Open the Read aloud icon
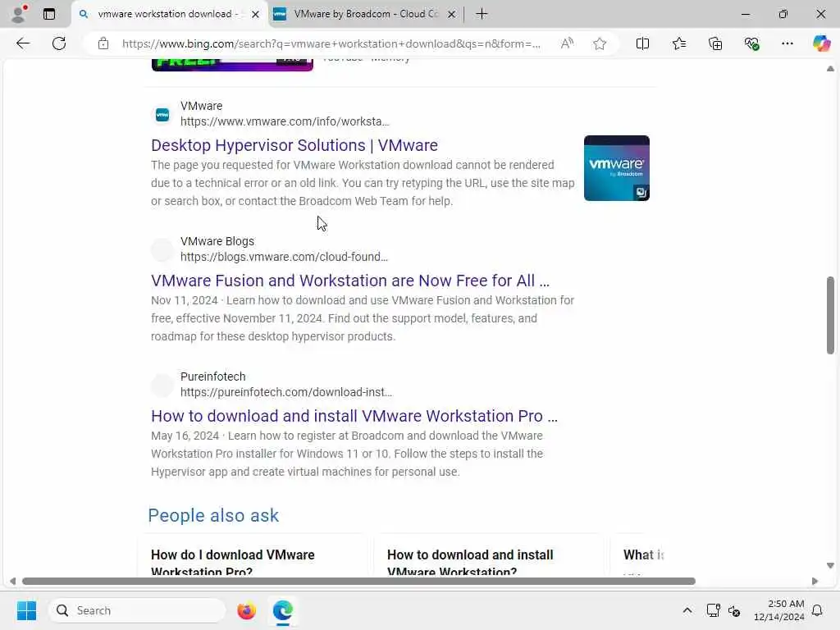 (567, 43)
